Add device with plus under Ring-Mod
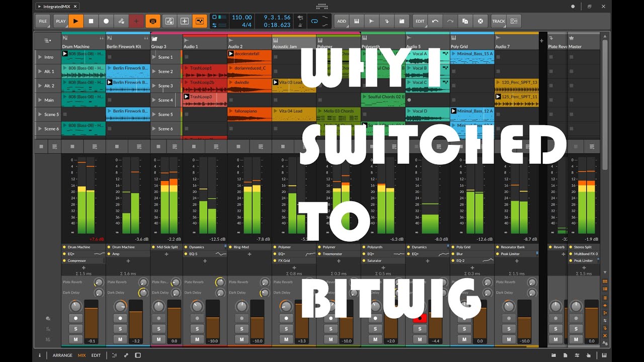 [x=250, y=254]
